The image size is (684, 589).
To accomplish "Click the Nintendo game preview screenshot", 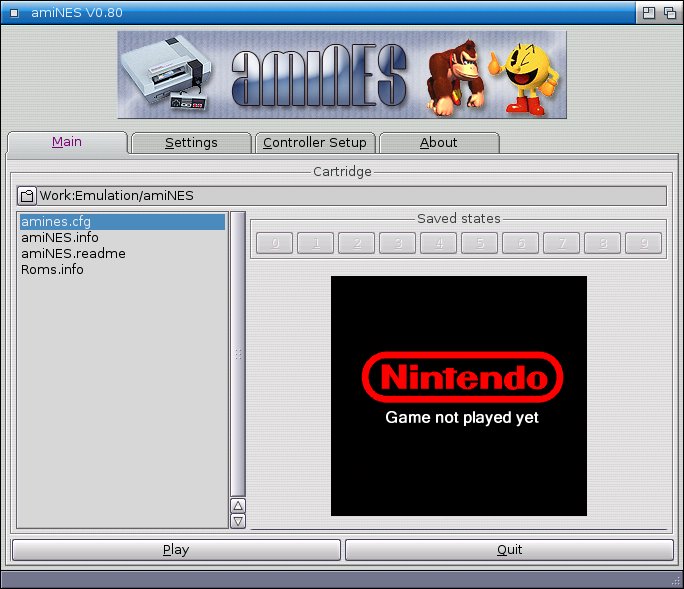I will pyautogui.click(x=459, y=396).
